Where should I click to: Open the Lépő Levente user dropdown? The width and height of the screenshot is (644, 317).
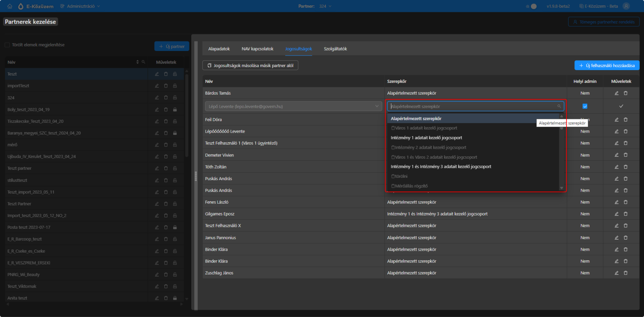coord(294,107)
